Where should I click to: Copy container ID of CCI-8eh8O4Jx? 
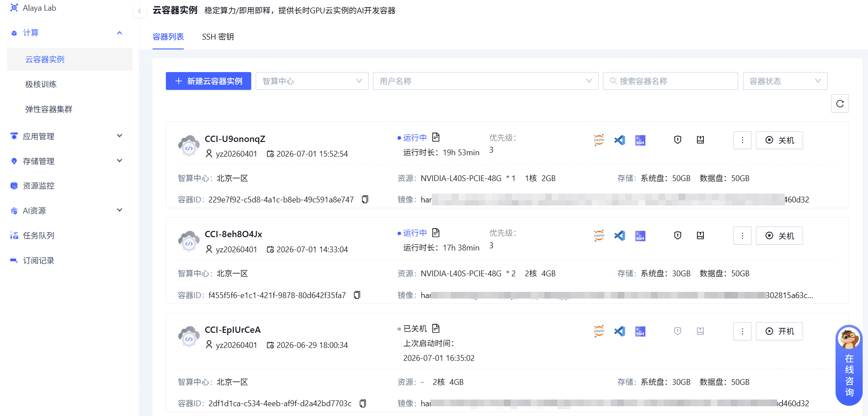(x=357, y=295)
